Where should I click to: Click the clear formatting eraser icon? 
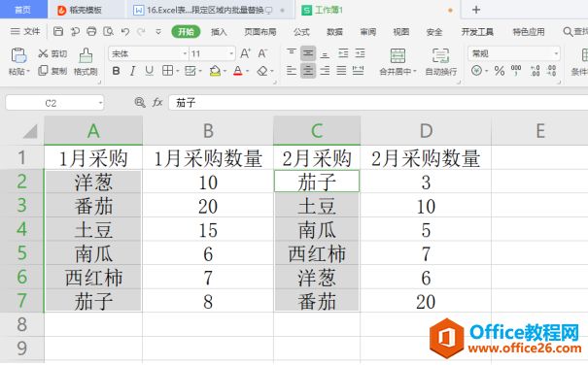tap(262, 71)
